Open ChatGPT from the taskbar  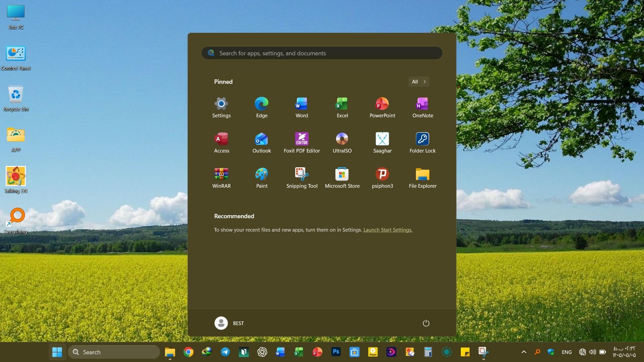pos(262,352)
